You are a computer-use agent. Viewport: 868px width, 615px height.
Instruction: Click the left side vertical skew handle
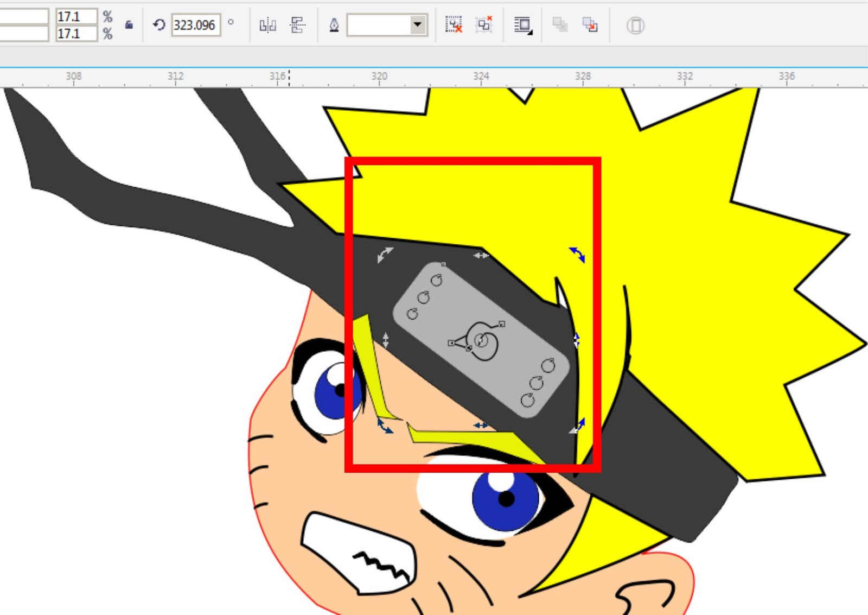[385, 340]
